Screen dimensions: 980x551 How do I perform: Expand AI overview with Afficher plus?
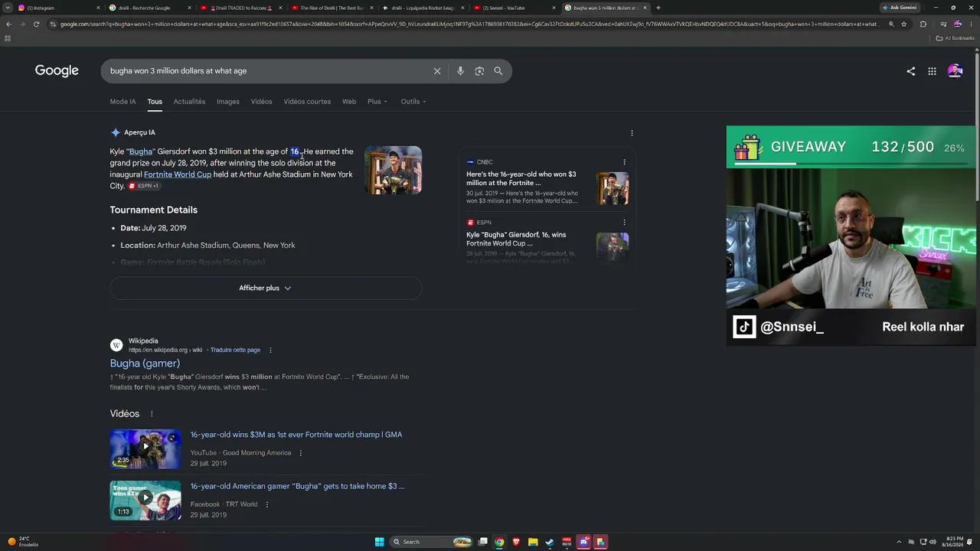[x=266, y=289]
